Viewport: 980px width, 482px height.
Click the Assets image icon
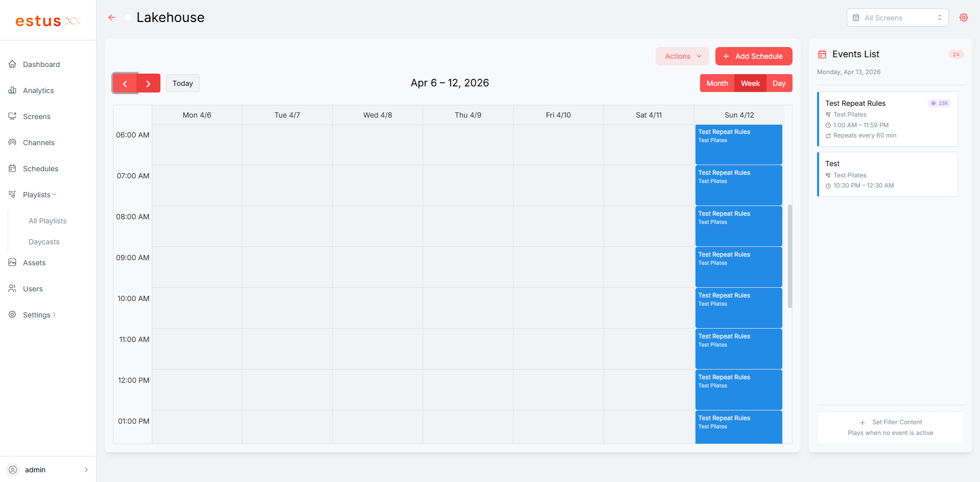(x=12, y=262)
